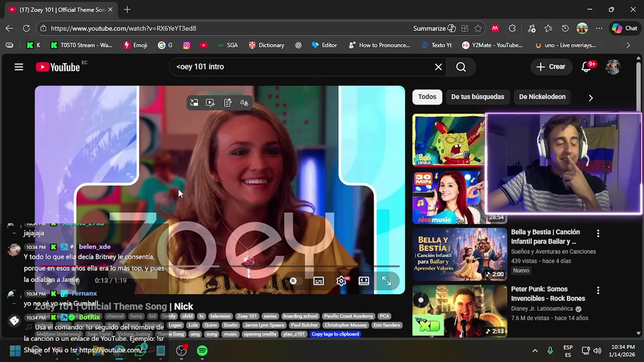Open the YouTube account avatar menu
Screen dimensions: 644x362
(613, 67)
